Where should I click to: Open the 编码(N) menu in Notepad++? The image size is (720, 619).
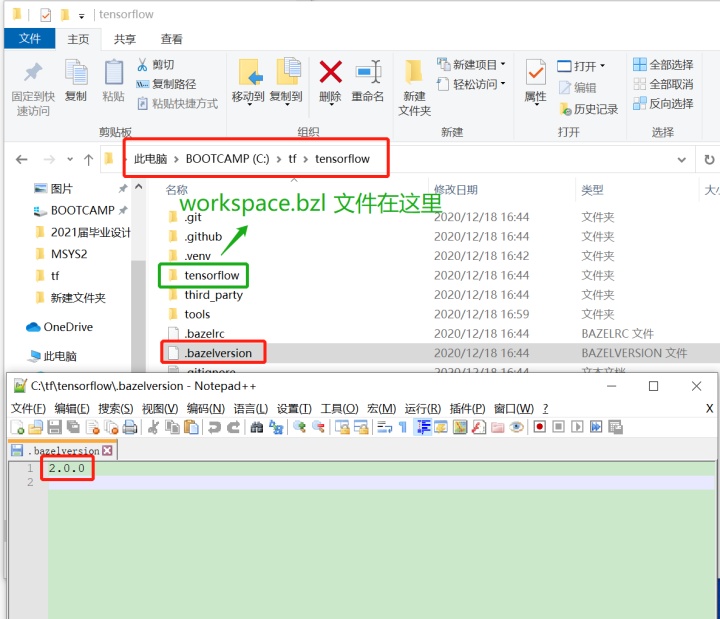pyautogui.click(x=206, y=408)
